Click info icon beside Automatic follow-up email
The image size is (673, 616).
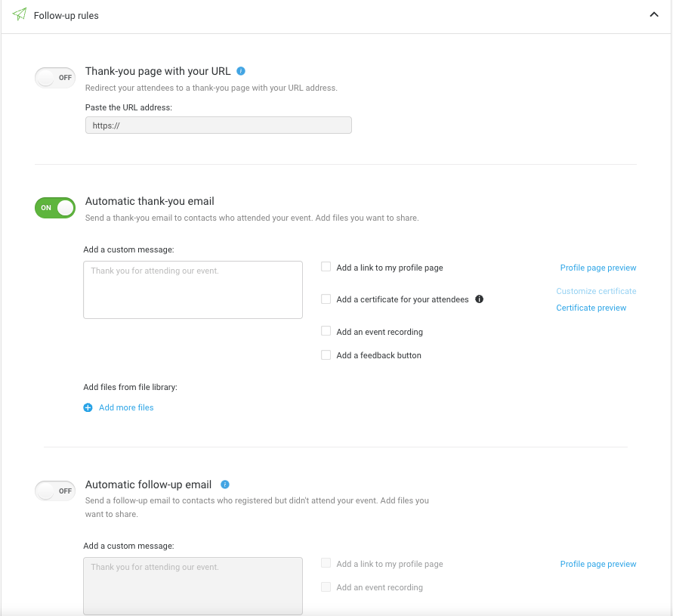[225, 484]
